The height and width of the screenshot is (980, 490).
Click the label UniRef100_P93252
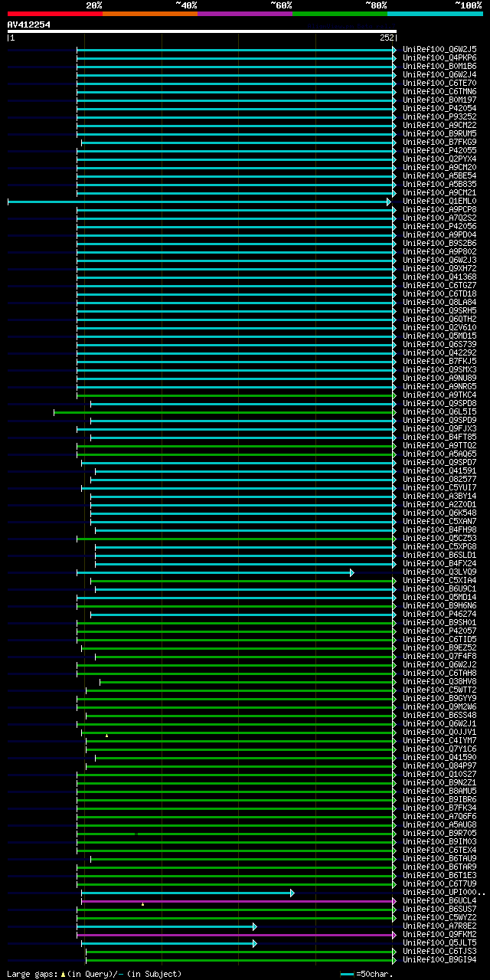[x=439, y=116]
